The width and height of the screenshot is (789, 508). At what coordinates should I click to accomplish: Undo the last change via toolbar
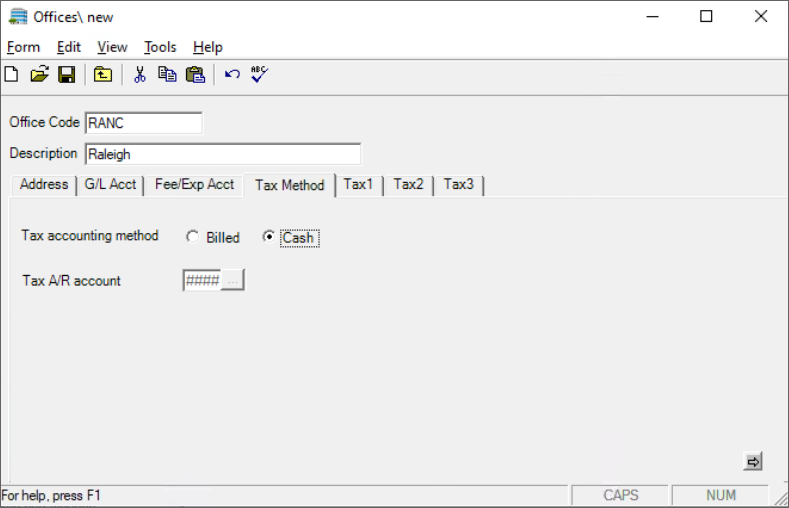pos(232,75)
